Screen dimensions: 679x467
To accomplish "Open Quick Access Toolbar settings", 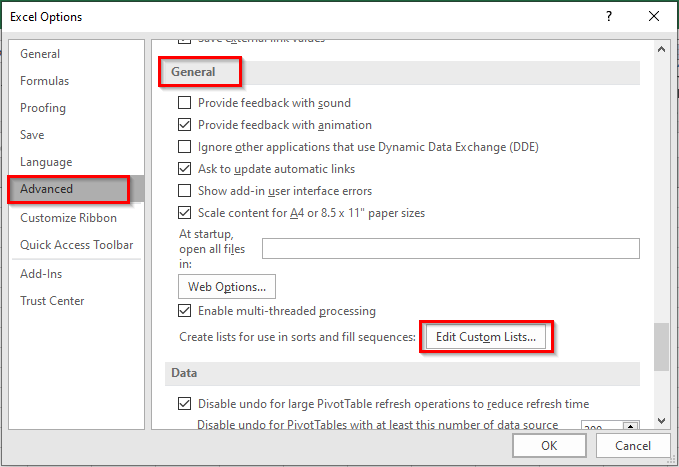I will (77, 245).
